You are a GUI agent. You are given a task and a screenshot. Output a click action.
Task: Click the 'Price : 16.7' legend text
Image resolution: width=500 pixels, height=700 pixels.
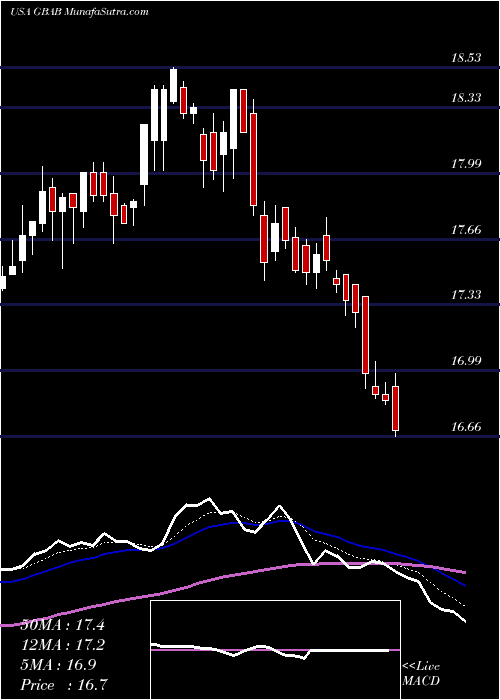(64, 684)
